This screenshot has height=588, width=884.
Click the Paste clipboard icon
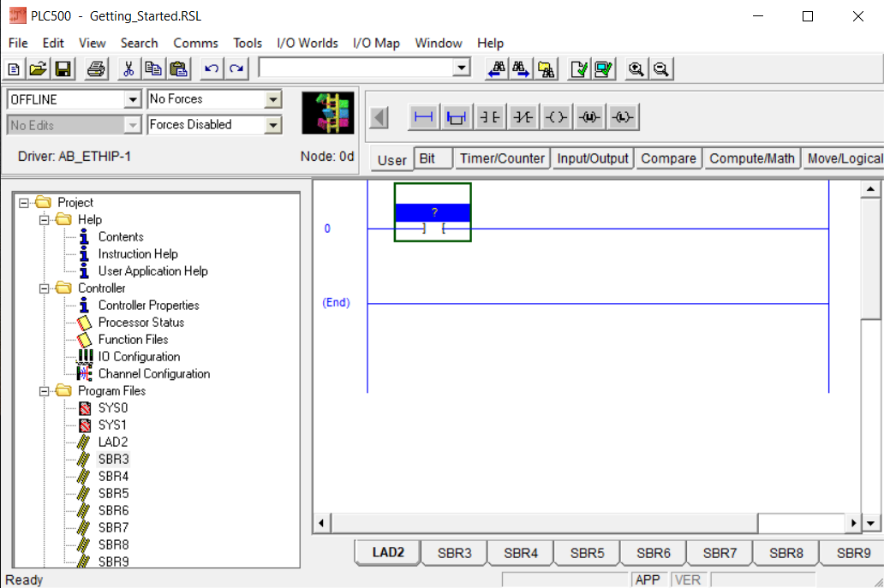pyautogui.click(x=179, y=68)
